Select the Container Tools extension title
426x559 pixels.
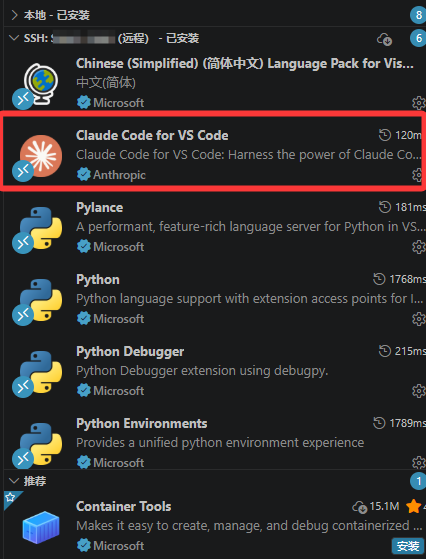[x=124, y=506]
